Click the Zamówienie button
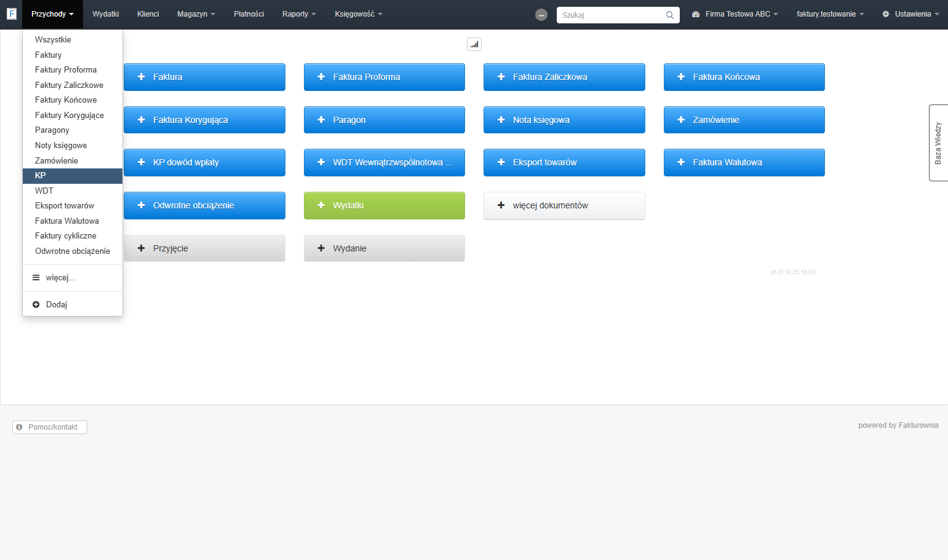The image size is (948, 560). click(744, 120)
